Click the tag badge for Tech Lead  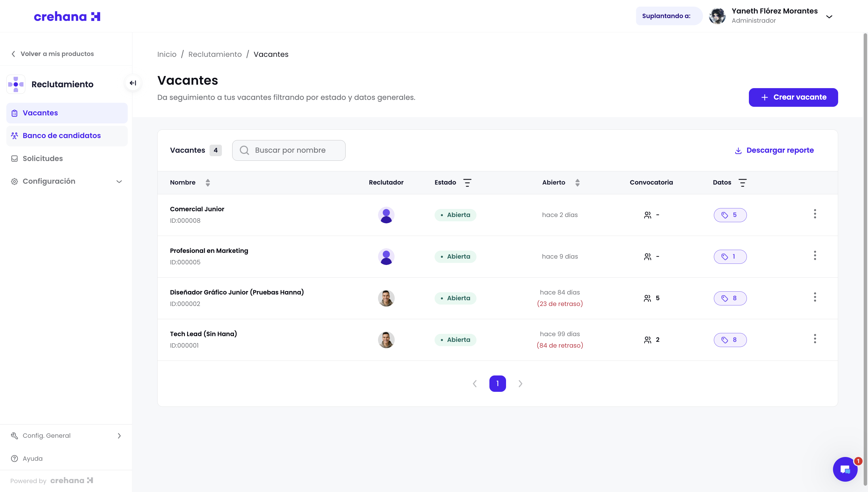730,340
